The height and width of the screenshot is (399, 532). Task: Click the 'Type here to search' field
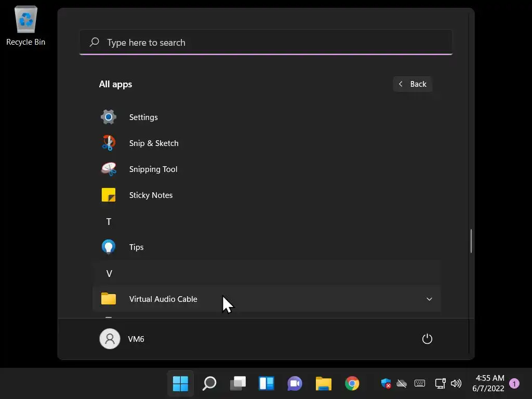tap(266, 43)
